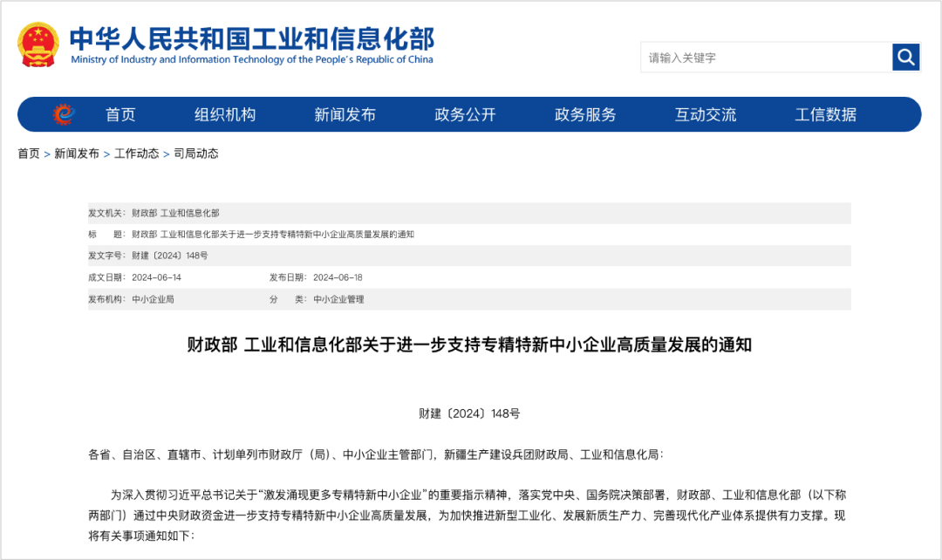The height and width of the screenshot is (560, 942).
Task: Go to 首页 in breadcrumb trail
Action: 28,154
